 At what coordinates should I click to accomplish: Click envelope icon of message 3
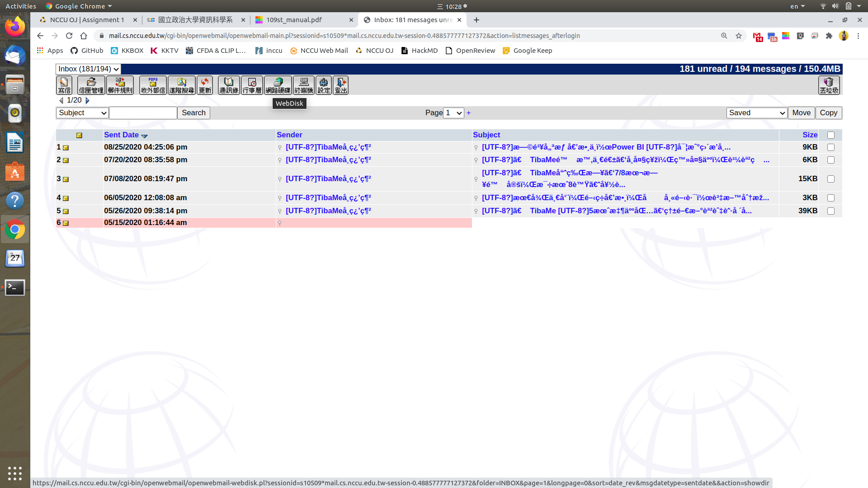[66, 179]
